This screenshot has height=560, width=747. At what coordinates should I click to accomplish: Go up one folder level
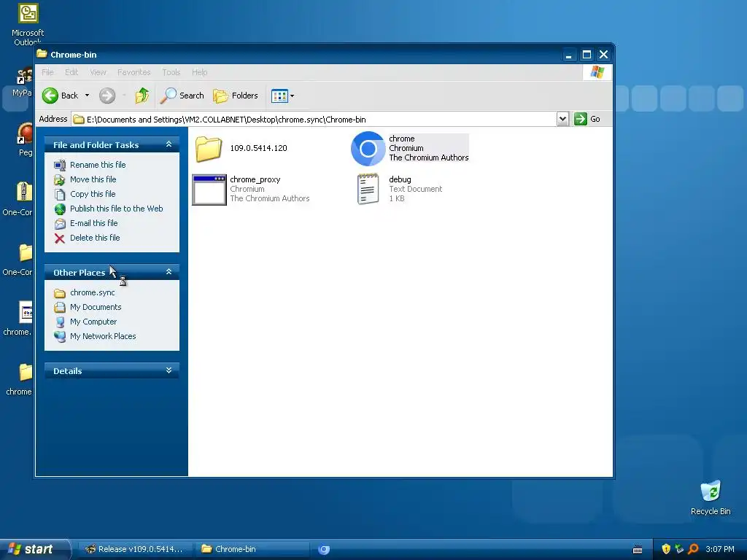coord(142,96)
